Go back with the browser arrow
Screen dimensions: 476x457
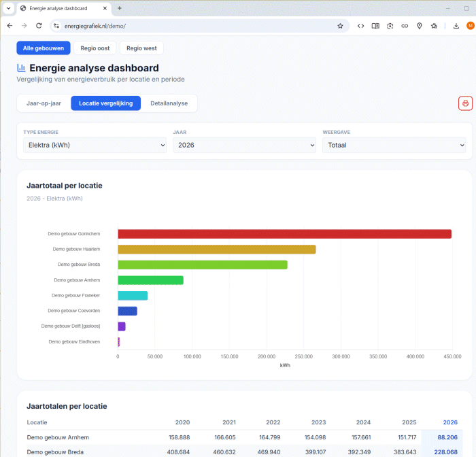[x=10, y=26]
